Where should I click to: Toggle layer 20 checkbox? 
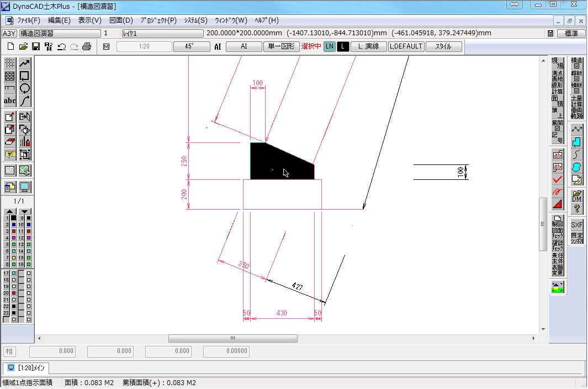click(x=14, y=293)
